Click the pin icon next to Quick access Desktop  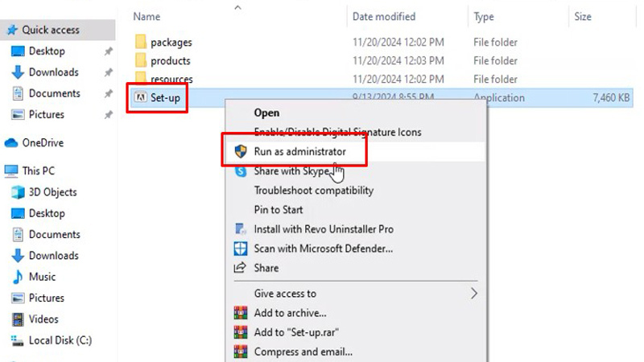[x=108, y=51]
